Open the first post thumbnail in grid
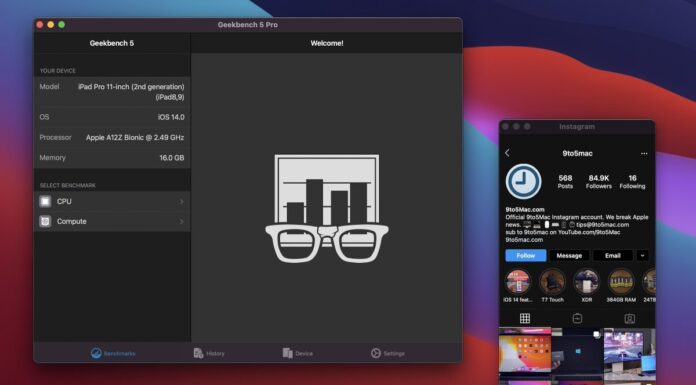696x385 pixels. (x=525, y=353)
